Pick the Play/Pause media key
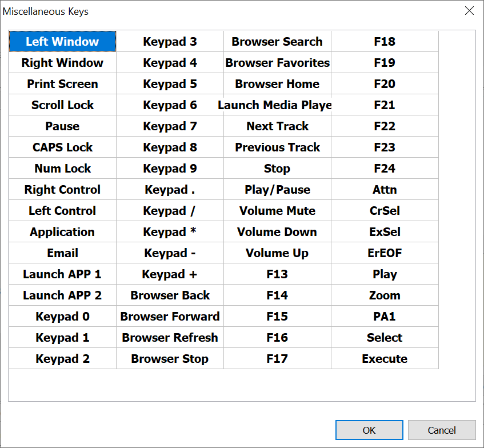Screen dimensions: 484x448 click(277, 190)
